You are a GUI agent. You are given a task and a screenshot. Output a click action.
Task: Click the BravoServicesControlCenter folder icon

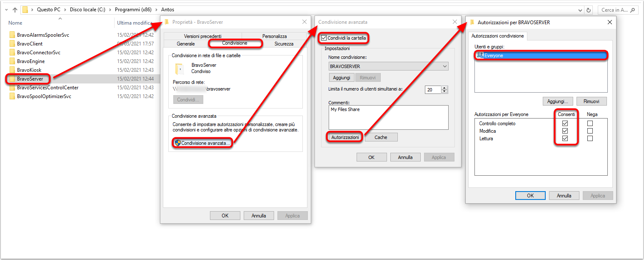[x=12, y=88]
